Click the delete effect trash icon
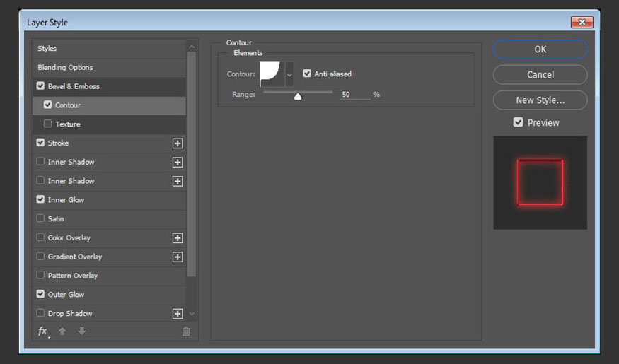Screen dimensions: 619x364 [x=186, y=331]
